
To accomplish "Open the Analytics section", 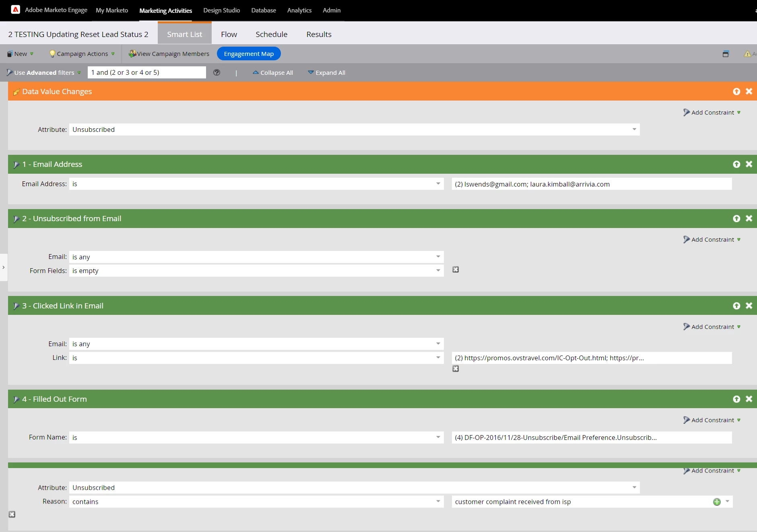I will pyautogui.click(x=299, y=10).
